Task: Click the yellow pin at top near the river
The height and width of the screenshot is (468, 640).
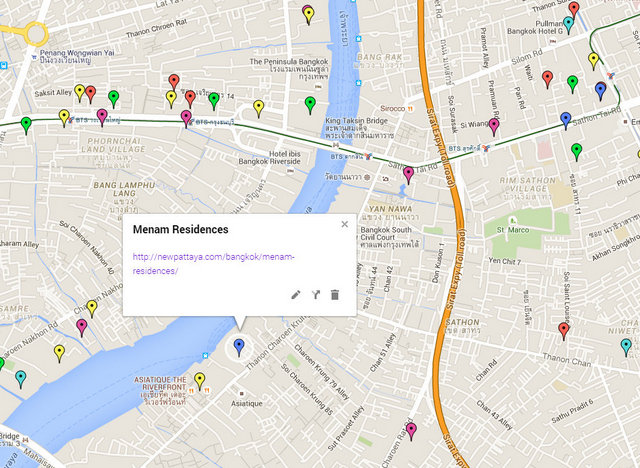Action: (x=309, y=16)
